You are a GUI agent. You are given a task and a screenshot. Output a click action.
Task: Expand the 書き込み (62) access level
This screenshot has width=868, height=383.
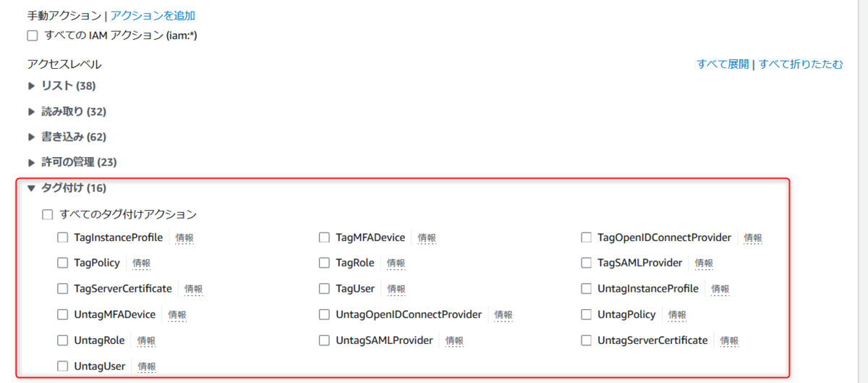pos(67,137)
